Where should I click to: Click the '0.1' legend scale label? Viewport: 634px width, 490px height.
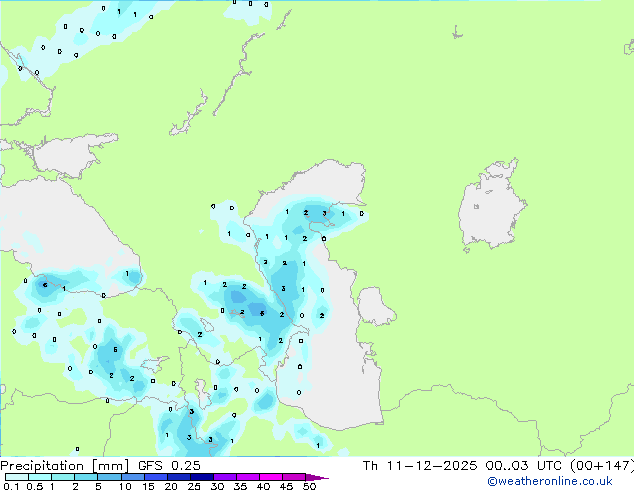12,486
